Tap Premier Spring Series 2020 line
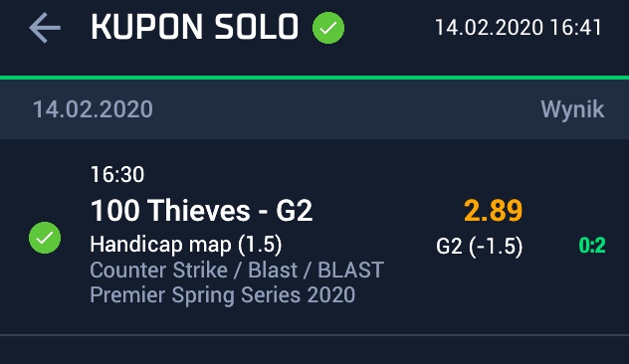The image size is (629, 364). tap(222, 295)
